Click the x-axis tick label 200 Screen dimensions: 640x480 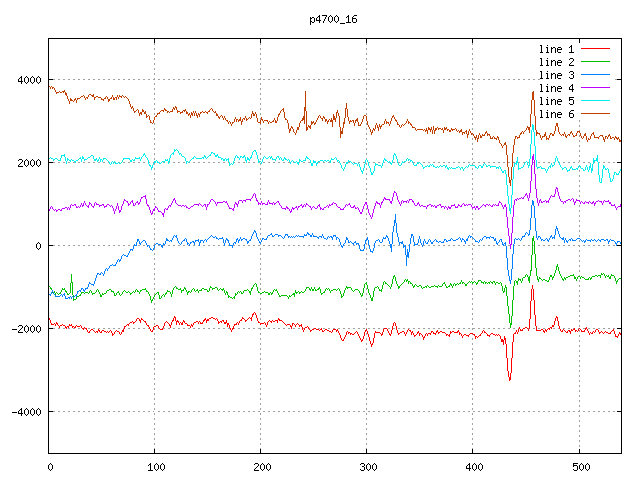(x=260, y=466)
